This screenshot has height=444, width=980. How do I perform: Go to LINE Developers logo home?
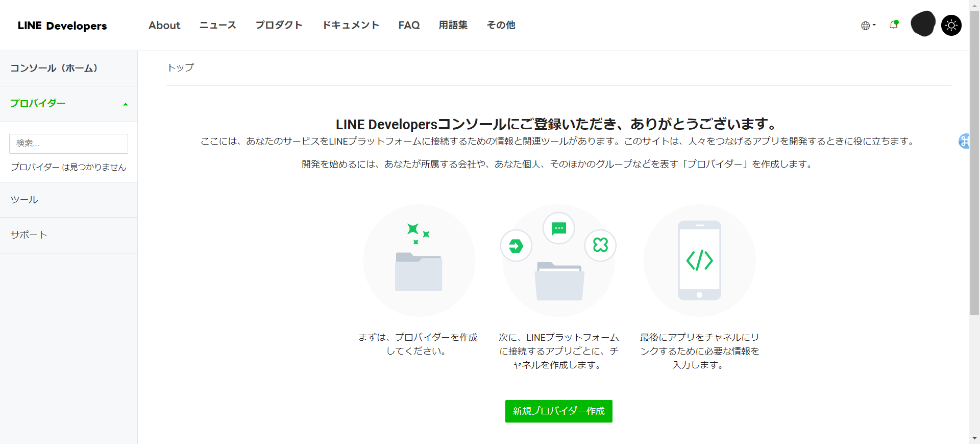tap(62, 26)
